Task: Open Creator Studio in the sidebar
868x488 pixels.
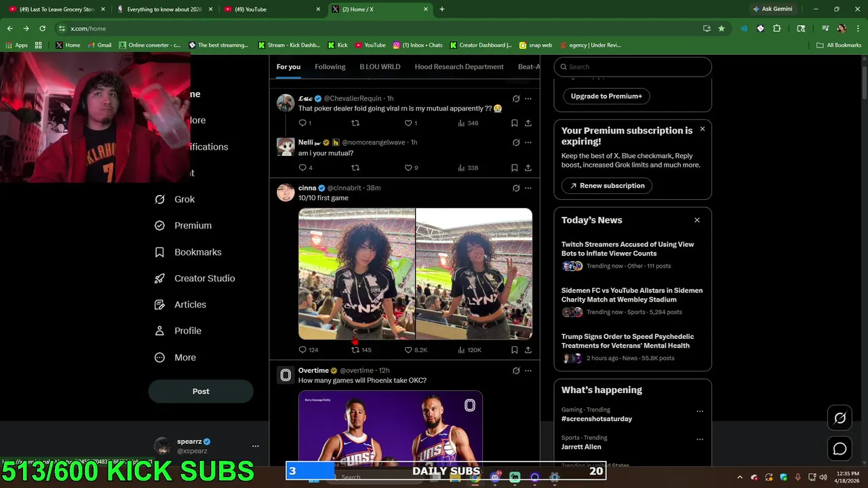Action: coord(195,279)
